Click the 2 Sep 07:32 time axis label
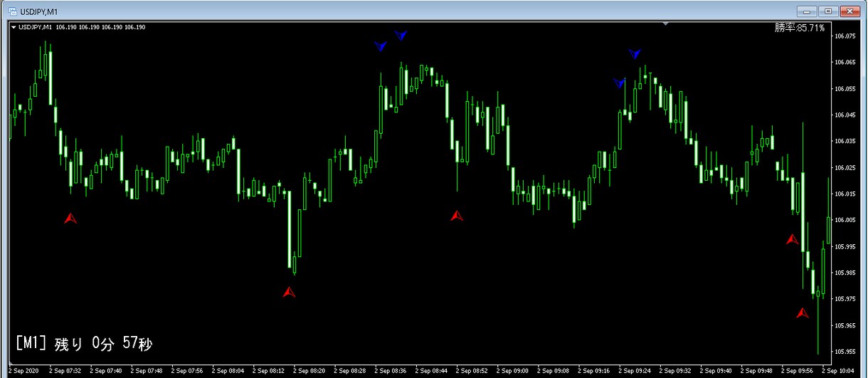This screenshot has height=378, width=868. pyautogui.click(x=65, y=371)
